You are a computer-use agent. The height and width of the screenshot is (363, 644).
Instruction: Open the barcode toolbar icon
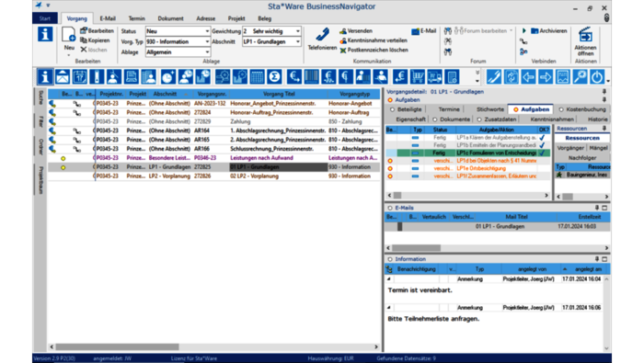tap(311, 76)
